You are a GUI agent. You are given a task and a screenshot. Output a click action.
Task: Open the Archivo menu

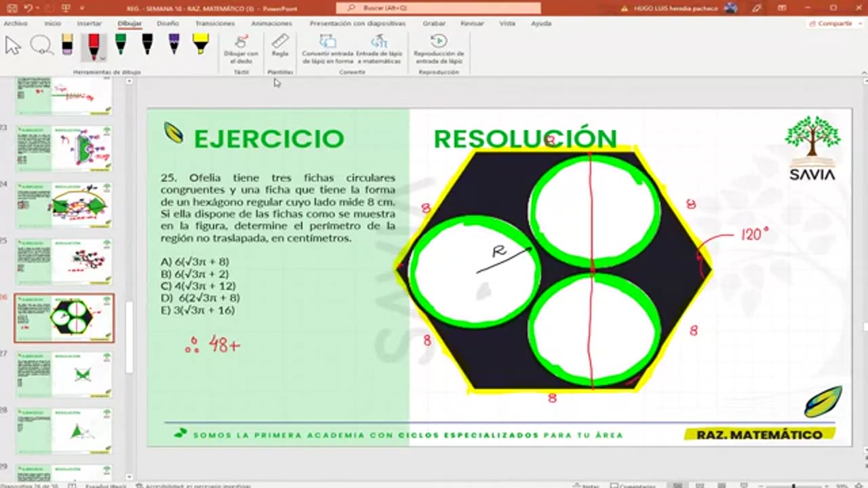(16, 23)
